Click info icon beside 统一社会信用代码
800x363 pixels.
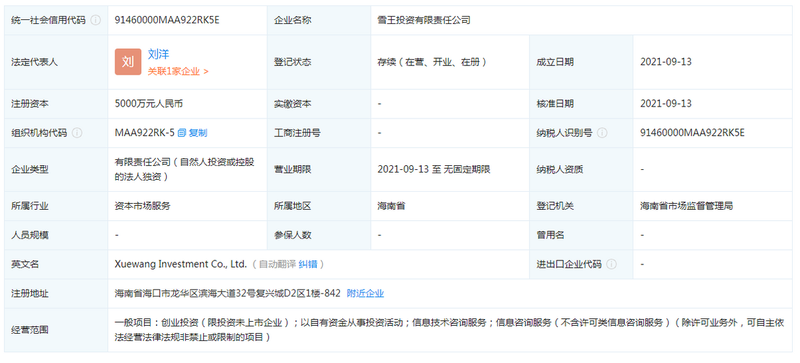(95, 20)
